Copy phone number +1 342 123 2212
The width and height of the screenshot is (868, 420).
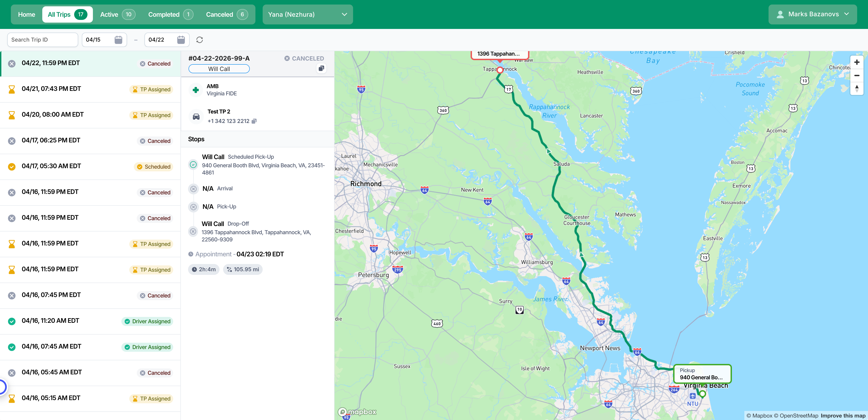pos(254,121)
